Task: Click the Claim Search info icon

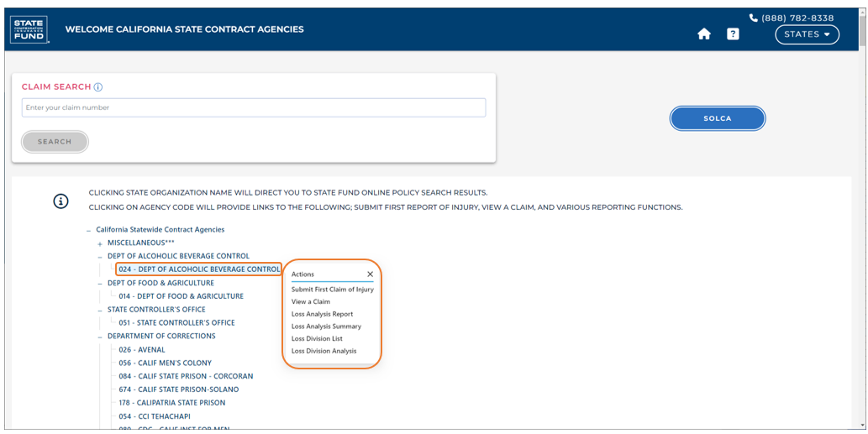Action: 98,87
